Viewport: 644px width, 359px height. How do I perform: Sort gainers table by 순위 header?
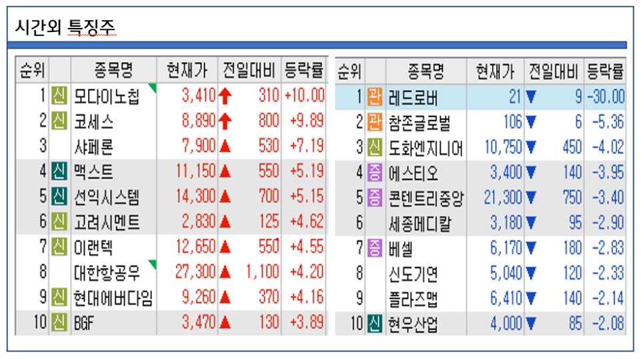click(x=32, y=70)
